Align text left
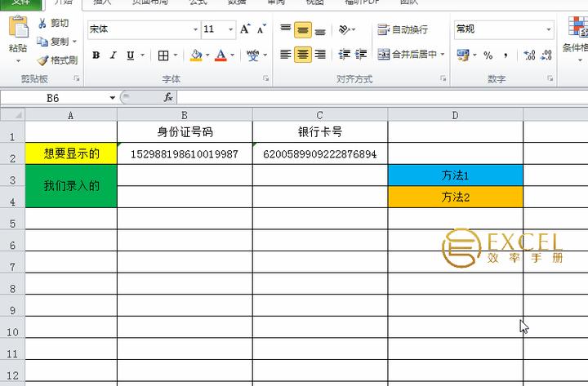Screen dimensions: 588x386 point(286,55)
